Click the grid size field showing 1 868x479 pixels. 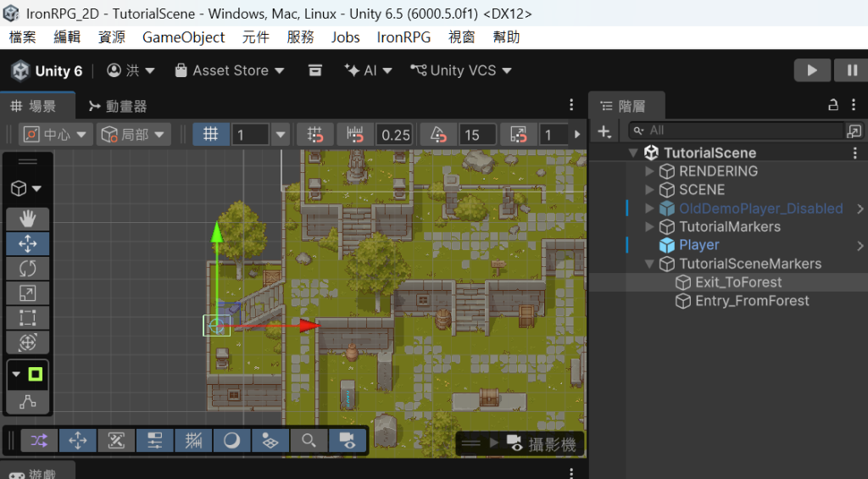click(250, 135)
